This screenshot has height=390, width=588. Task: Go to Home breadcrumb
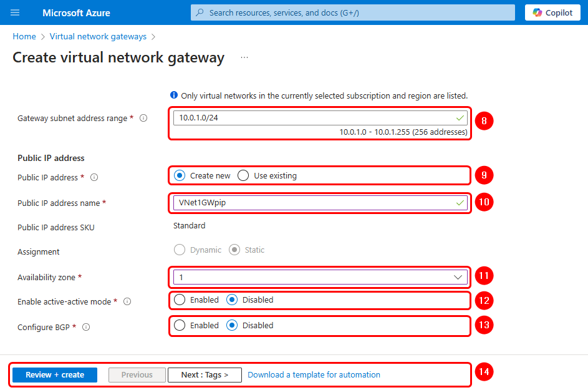pos(24,37)
